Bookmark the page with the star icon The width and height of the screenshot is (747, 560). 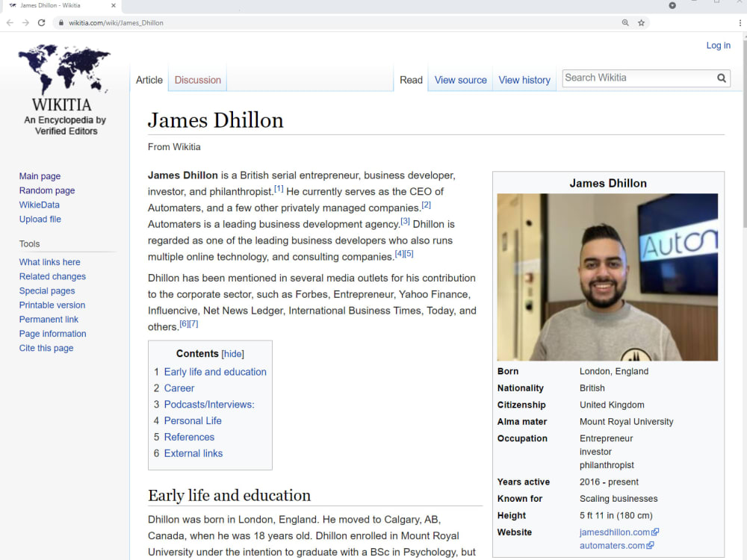(641, 22)
